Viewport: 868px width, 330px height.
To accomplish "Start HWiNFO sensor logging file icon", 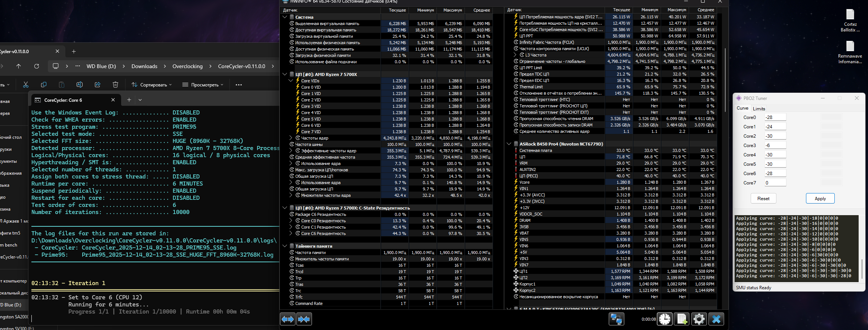I will (x=682, y=319).
